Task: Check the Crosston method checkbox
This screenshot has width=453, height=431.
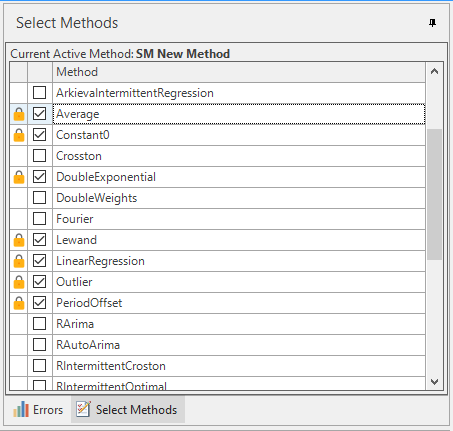Action: coord(40,156)
